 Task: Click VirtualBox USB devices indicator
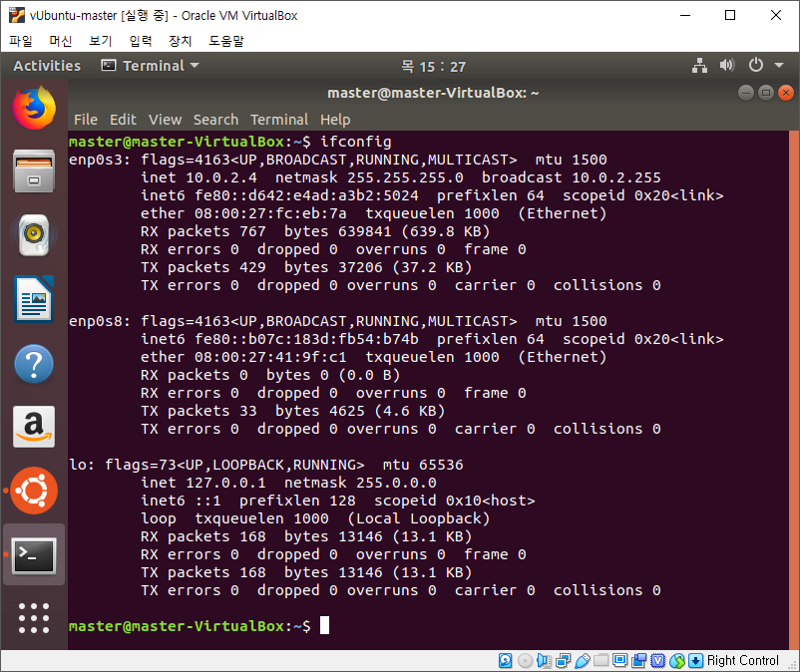pyautogui.click(x=583, y=661)
